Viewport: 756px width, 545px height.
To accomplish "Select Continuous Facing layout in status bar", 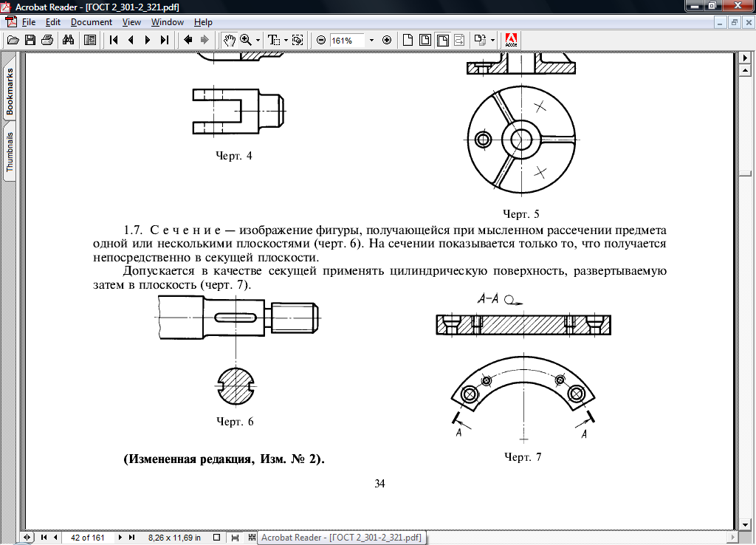I will pos(252,538).
